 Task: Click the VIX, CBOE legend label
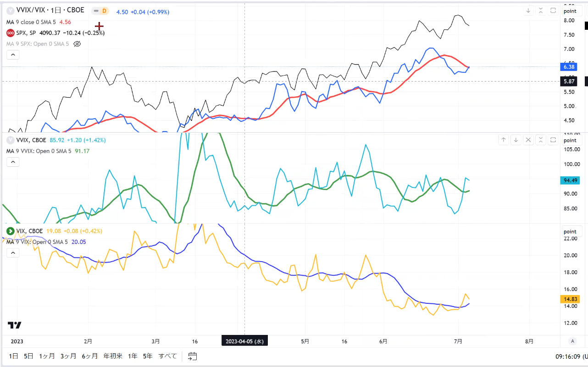tap(29, 231)
